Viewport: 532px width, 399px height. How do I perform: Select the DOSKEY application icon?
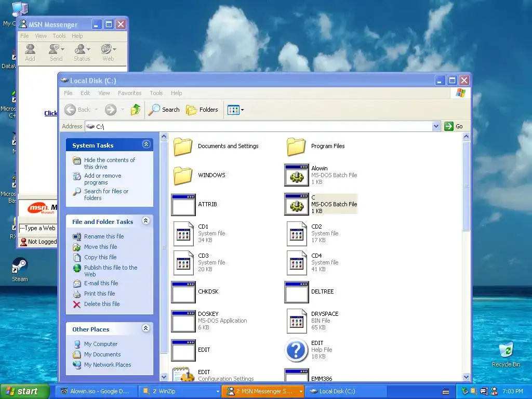pos(183,321)
